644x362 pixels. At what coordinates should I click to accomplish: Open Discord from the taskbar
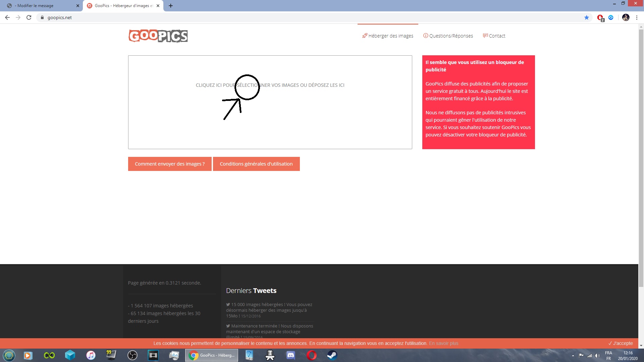point(291,355)
